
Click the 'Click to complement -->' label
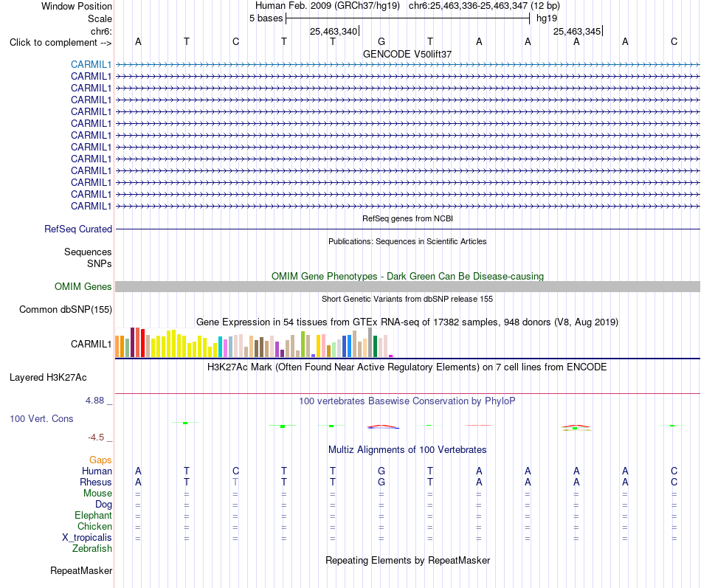(x=61, y=43)
